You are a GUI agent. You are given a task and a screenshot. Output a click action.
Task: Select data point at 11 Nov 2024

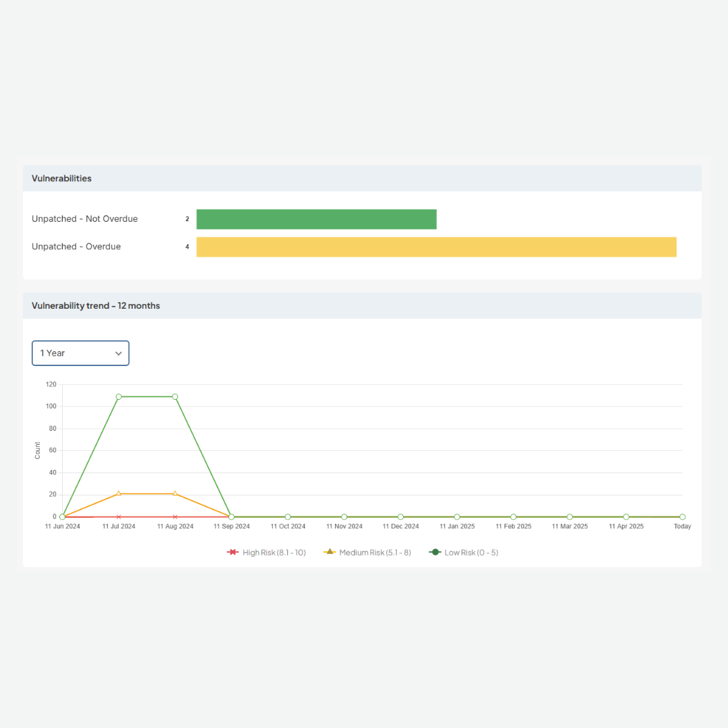coord(344,517)
